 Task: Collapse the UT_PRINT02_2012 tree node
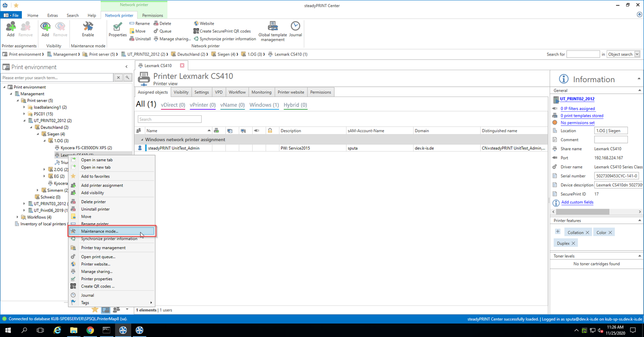pos(25,121)
